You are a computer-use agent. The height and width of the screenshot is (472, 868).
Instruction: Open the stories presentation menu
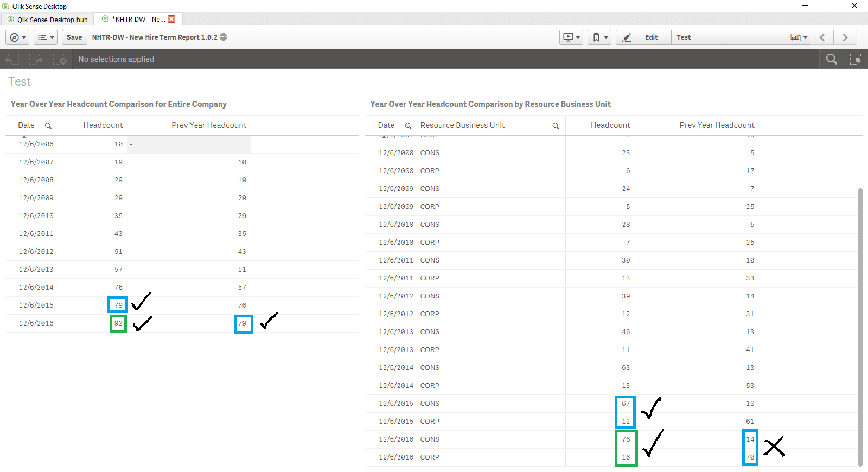coord(571,37)
